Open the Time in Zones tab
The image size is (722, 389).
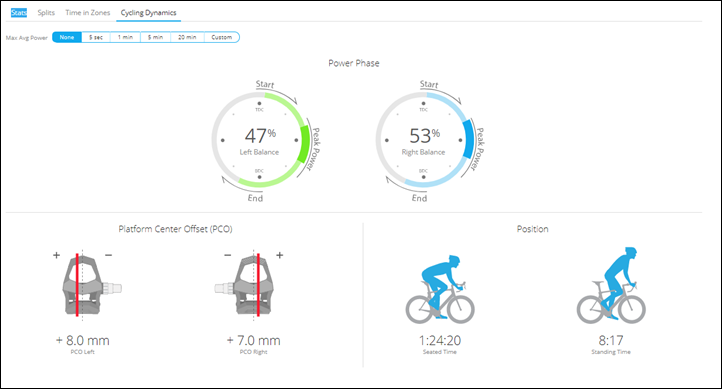point(87,12)
